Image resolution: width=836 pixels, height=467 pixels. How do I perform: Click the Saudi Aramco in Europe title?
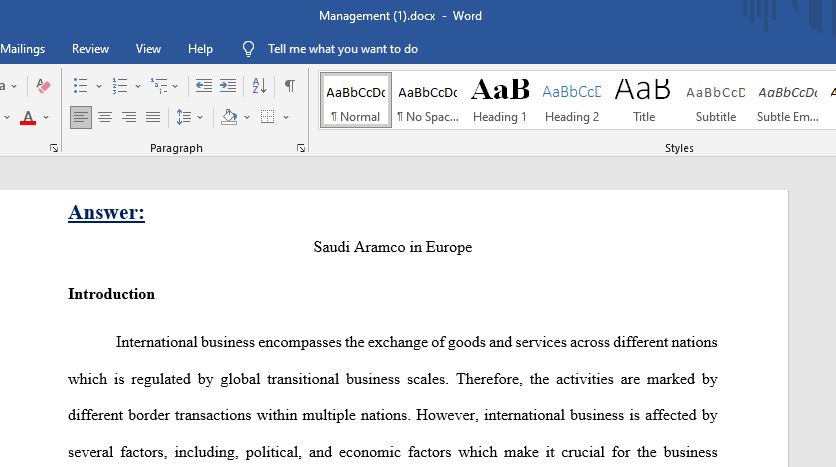click(393, 247)
